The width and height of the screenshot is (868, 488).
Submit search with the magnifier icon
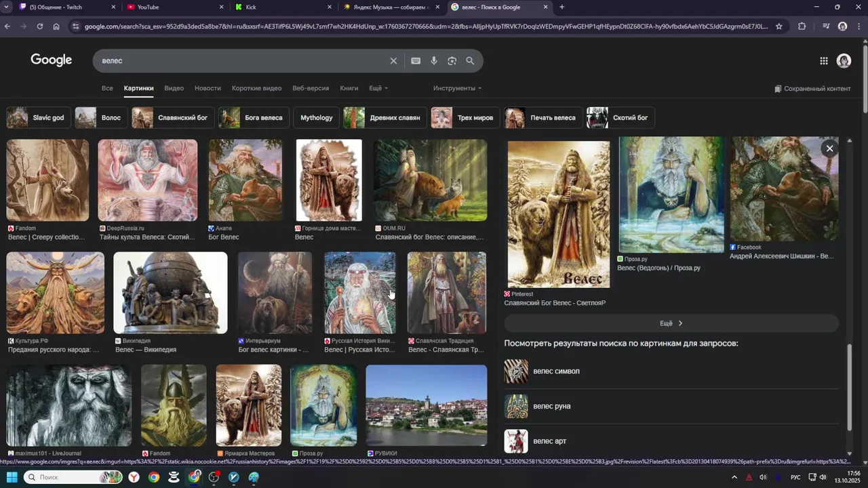[470, 61]
